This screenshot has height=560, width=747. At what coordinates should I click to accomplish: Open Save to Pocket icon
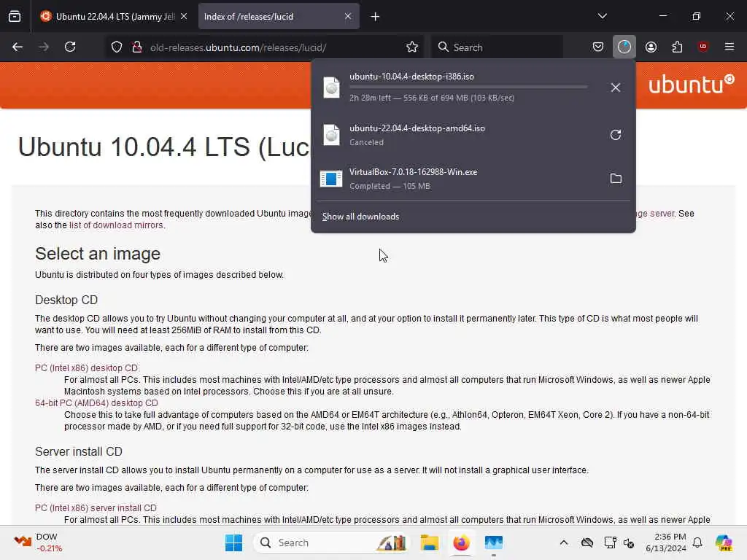click(598, 47)
